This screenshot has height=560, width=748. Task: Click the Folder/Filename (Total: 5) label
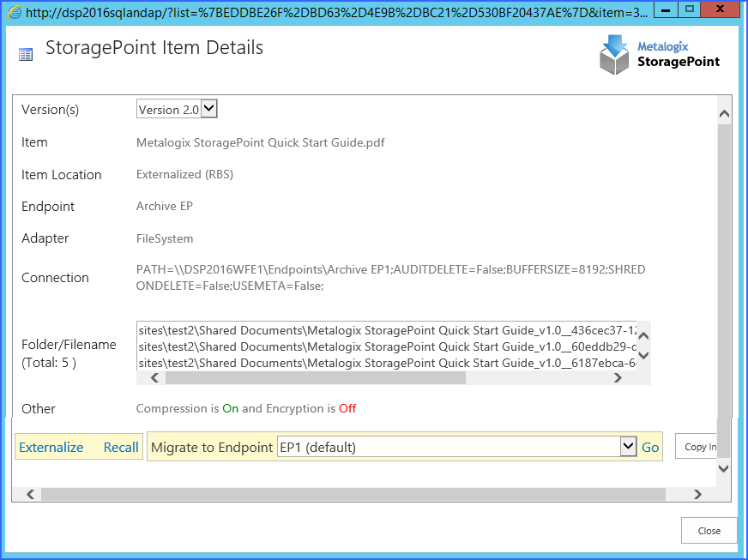point(69,353)
